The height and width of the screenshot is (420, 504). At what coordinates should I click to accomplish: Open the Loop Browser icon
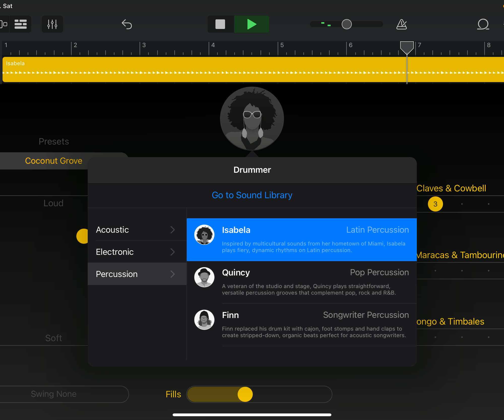pos(483,24)
